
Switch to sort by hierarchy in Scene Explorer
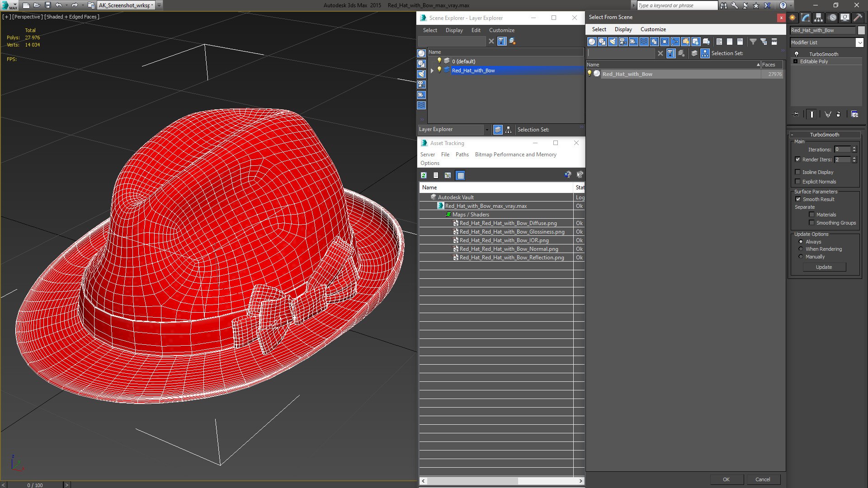tap(509, 130)
